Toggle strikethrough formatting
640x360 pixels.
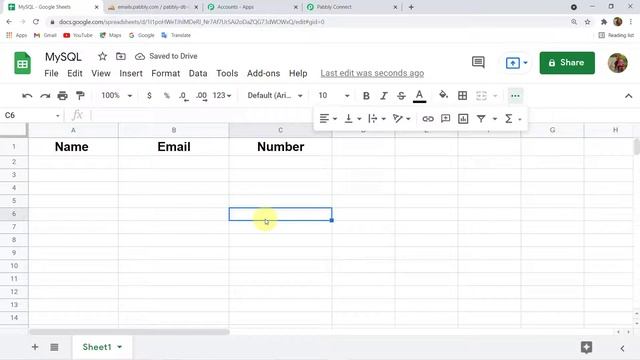401,96
